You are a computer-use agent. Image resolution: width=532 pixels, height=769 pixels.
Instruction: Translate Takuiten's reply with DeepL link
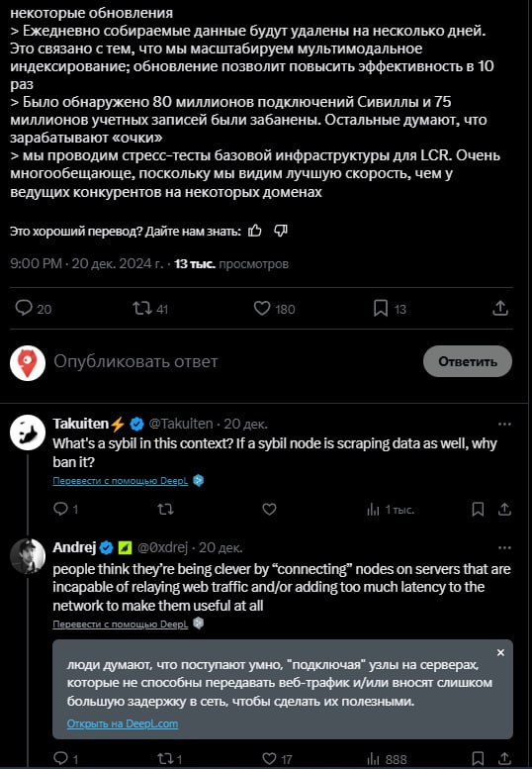[x=120, y=481]
